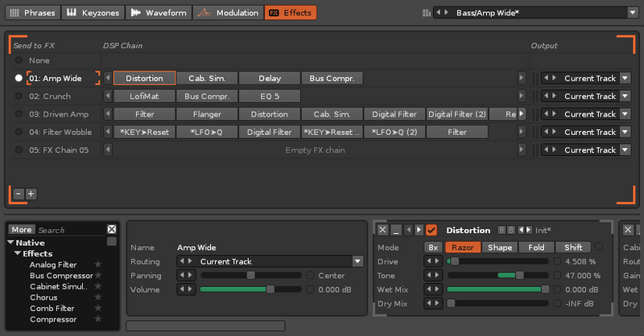Viewport: 644px width, 336px height.
Task: Clear the effects search with the X icon
Action: (112, 230)
